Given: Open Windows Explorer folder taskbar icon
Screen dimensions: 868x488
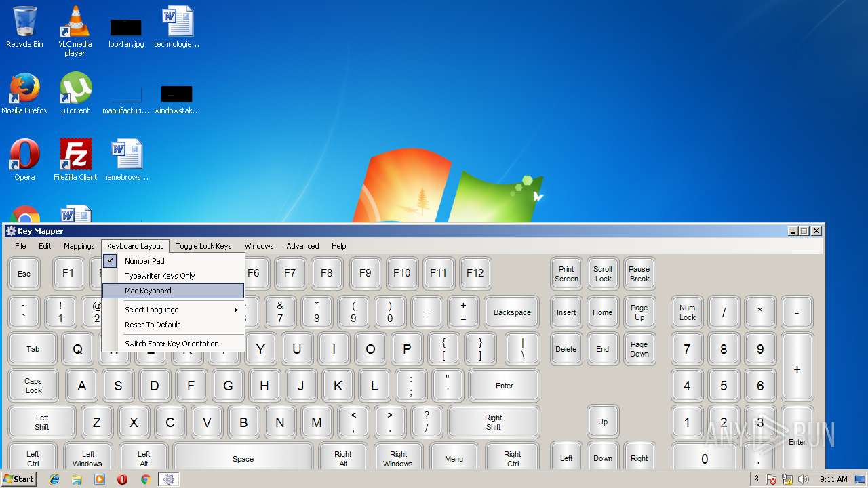Looking at the screenshot, I should (77, 479).
